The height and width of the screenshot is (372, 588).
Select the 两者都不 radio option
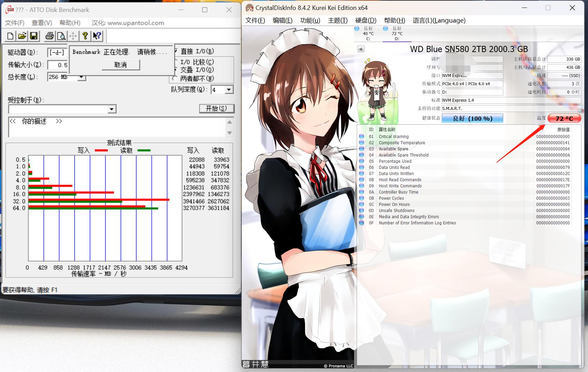[175, 78]
